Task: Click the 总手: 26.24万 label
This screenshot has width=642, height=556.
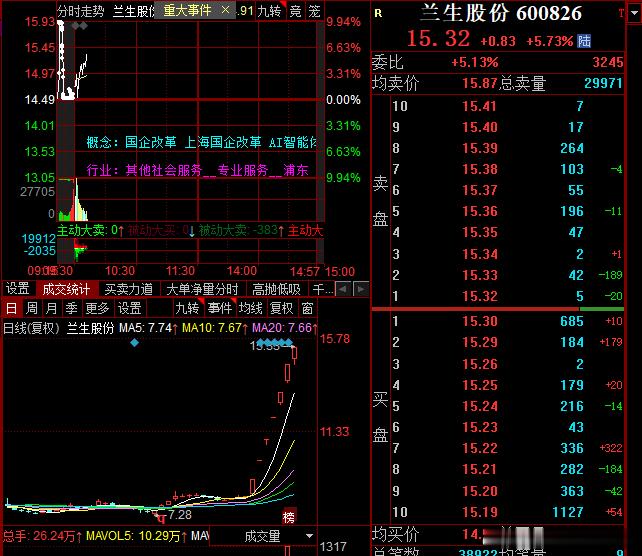Action: click(42, 536)
